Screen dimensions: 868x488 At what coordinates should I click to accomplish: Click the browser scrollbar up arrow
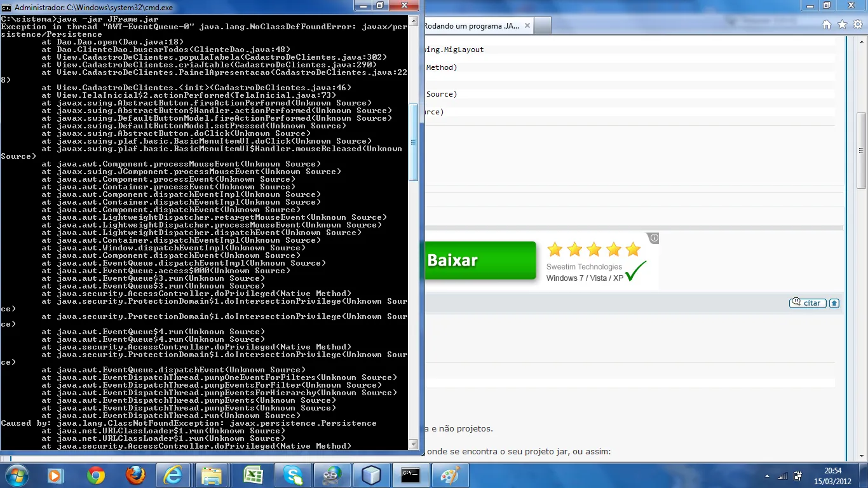[x=862, y=41]
